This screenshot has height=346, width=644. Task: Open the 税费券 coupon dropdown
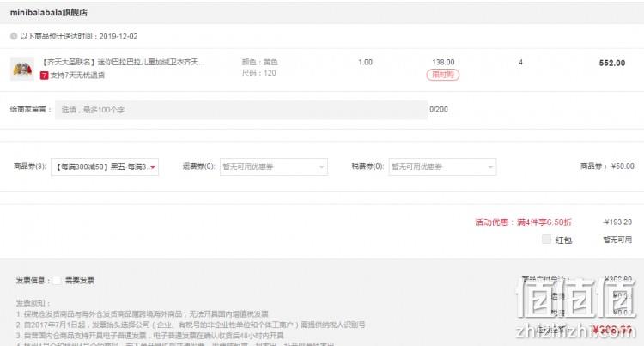tap(442, 167)
